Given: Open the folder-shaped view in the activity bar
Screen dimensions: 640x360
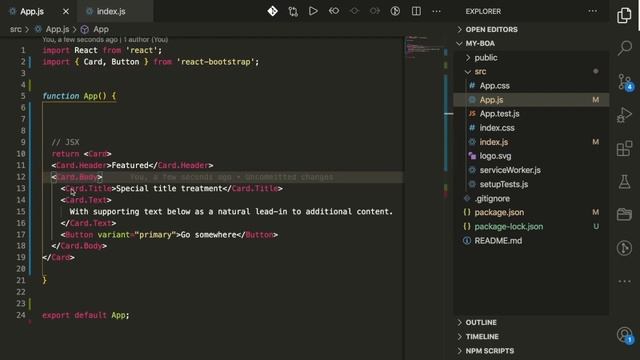Looking at the screenshot, I should pyautogui.click(x=624, y=214).
